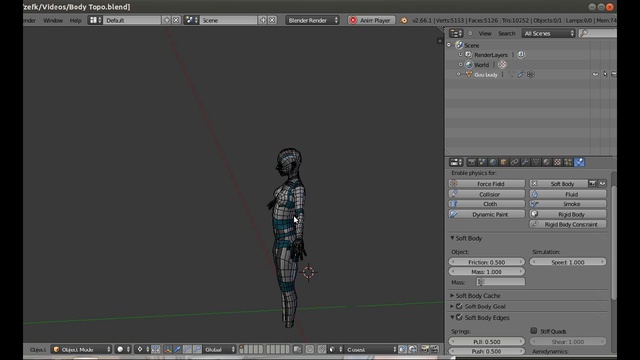Select the rotate manipulator icon

(187, 349)
